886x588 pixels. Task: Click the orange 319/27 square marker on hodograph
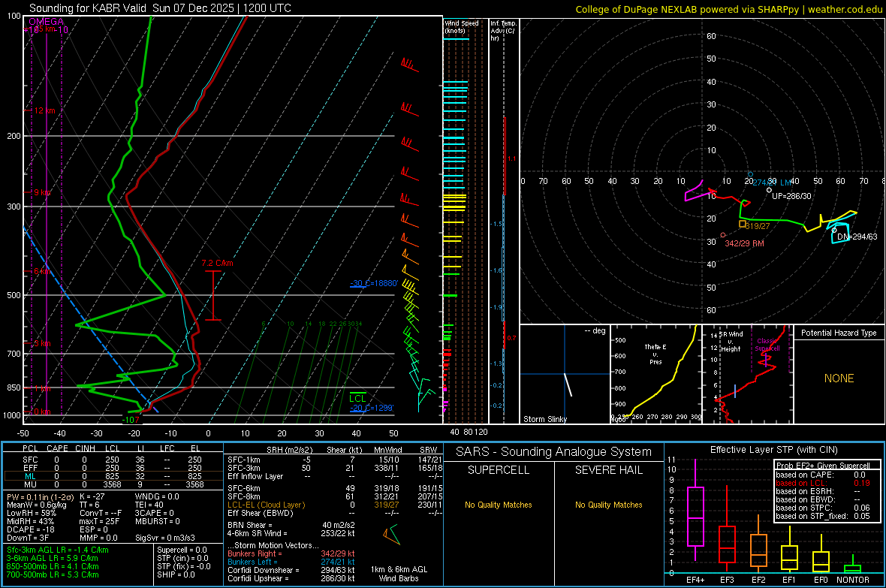point(743,225)
